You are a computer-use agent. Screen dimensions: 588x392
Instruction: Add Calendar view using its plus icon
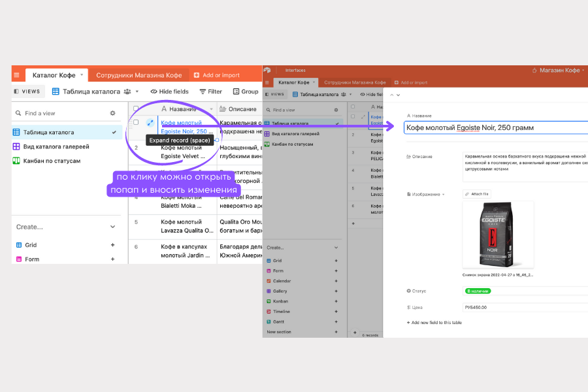(x=336, y=281)
